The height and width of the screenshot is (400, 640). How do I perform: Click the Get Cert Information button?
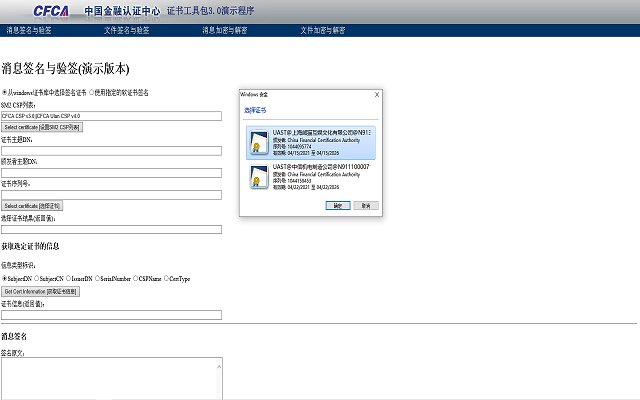(x=40, y=291)
